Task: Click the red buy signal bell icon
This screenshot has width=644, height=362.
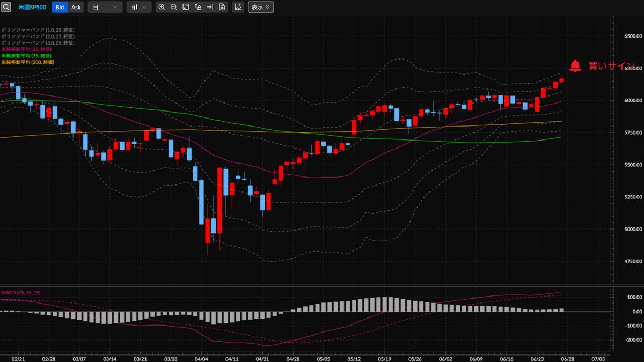Action: click(x=575, y=66)
